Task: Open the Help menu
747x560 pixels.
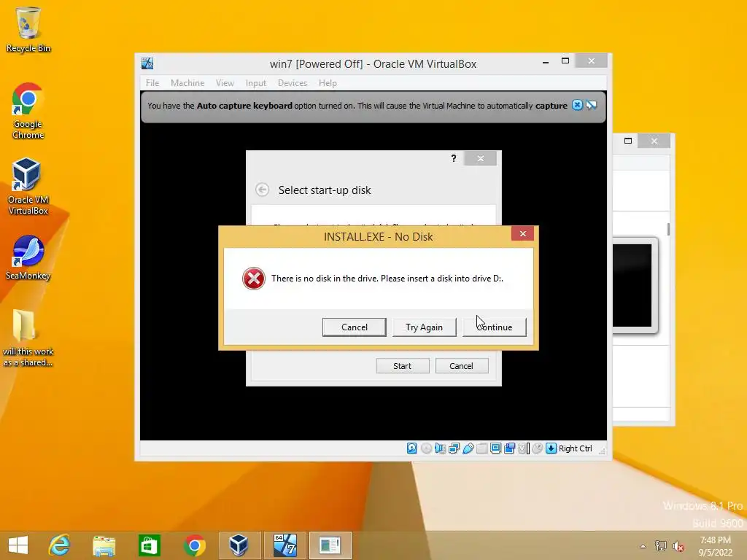Action: pos(328,83)
